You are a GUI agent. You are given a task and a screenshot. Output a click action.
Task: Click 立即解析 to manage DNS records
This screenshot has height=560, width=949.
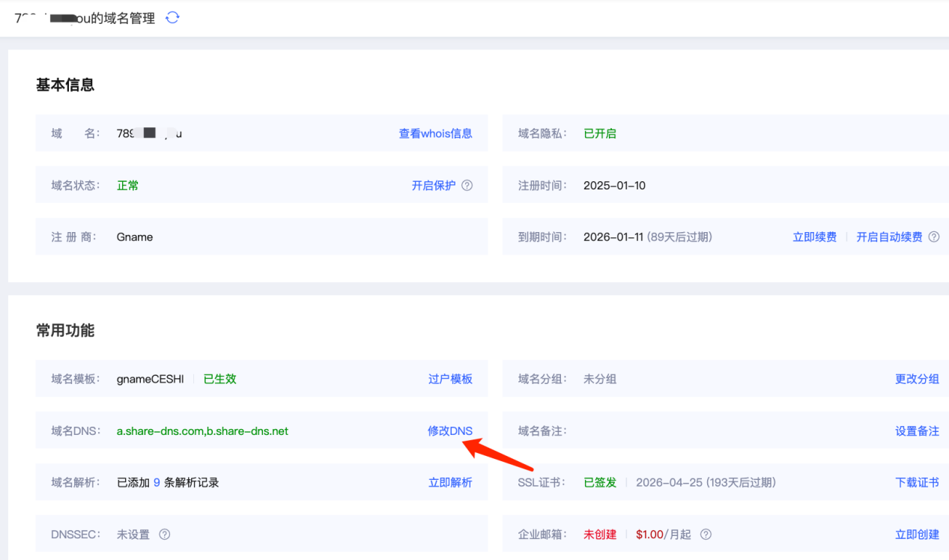(x=450, y=483)
